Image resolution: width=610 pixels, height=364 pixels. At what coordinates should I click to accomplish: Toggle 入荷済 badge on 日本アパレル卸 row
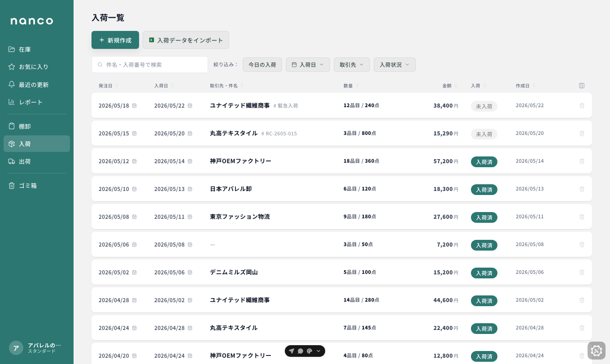click(x=484, y=190)
